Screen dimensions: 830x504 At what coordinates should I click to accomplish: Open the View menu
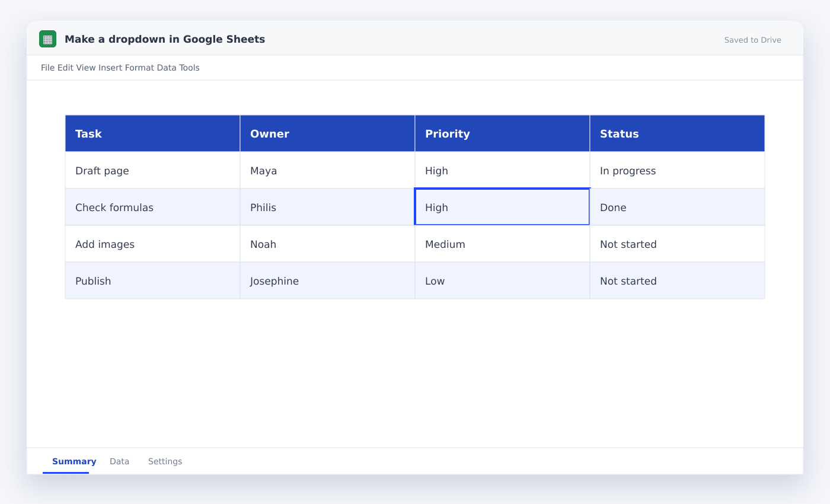pyautogui.click(x=86, y=68)
